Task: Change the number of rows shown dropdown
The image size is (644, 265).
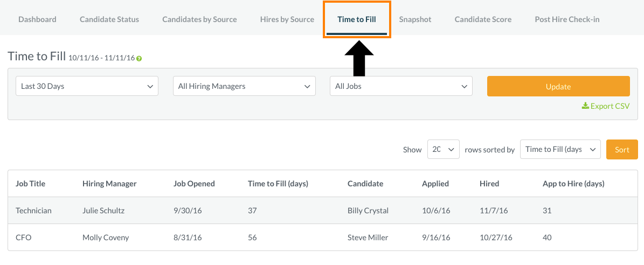Action: [x=443, y=149]
